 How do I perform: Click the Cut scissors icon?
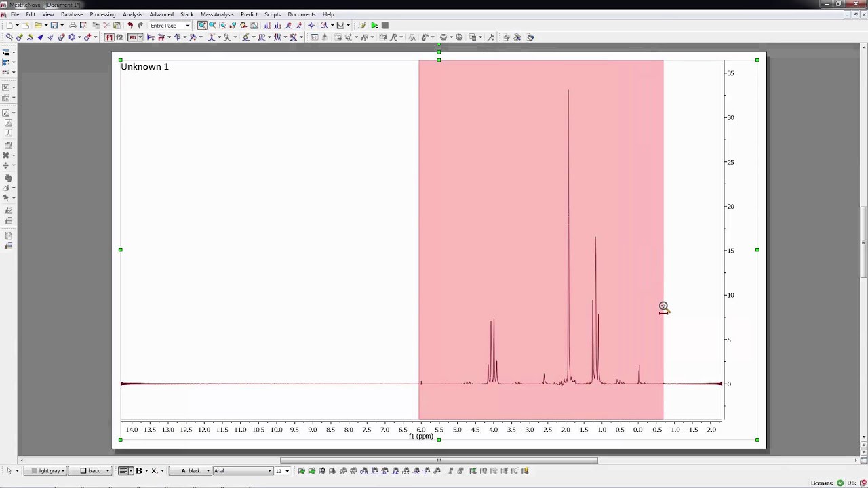tap(106, 26)
